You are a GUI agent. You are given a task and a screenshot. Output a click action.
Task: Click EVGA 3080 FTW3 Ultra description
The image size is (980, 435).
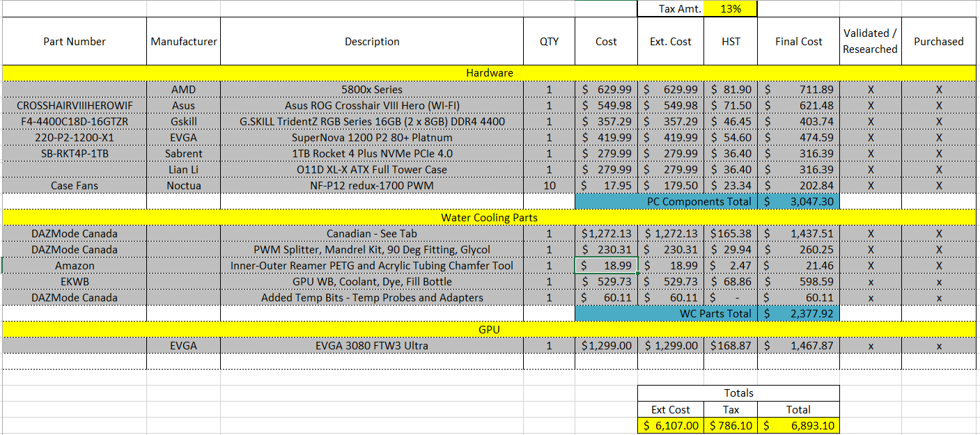[x=372, y=346]
